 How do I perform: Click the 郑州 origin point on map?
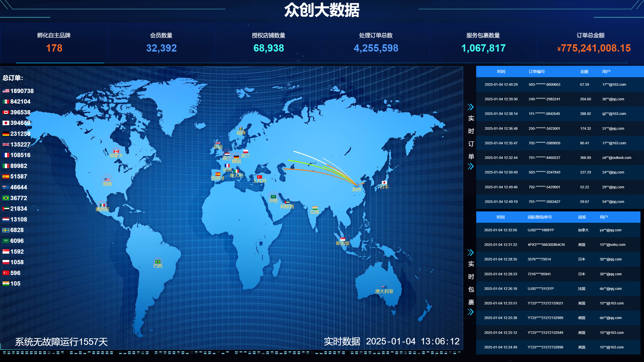click(357, 186)
